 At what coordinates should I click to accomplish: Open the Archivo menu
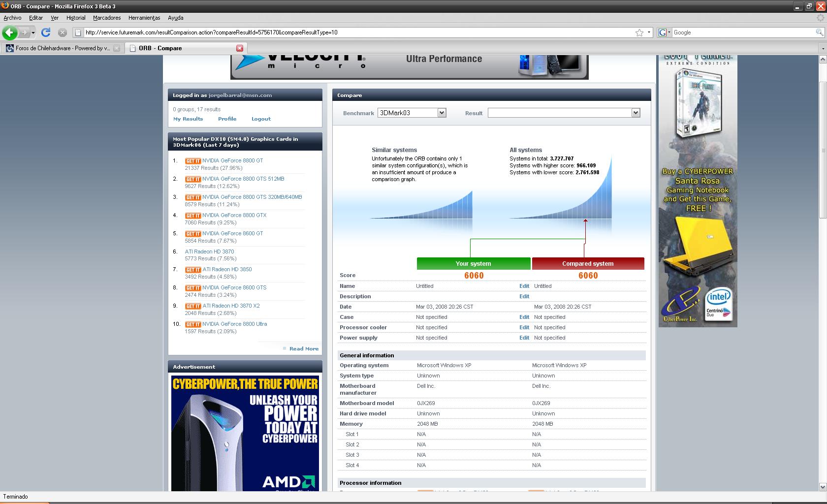12,18
